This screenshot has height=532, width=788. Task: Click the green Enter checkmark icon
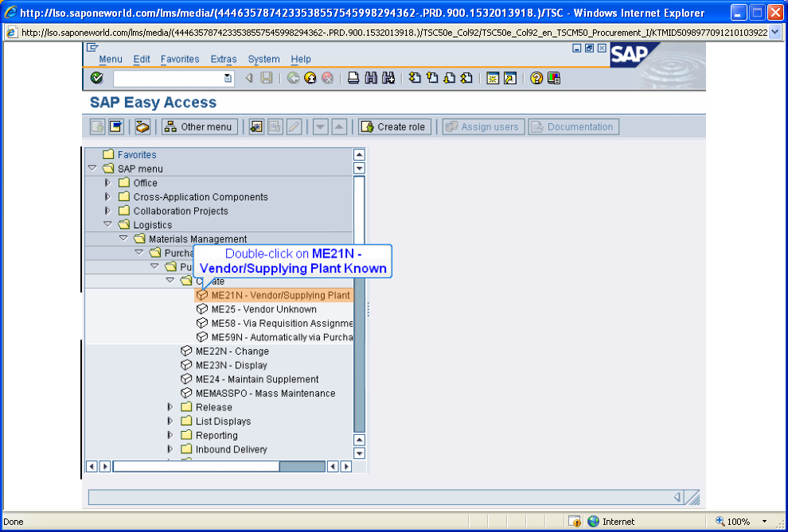tap(96, 78)
